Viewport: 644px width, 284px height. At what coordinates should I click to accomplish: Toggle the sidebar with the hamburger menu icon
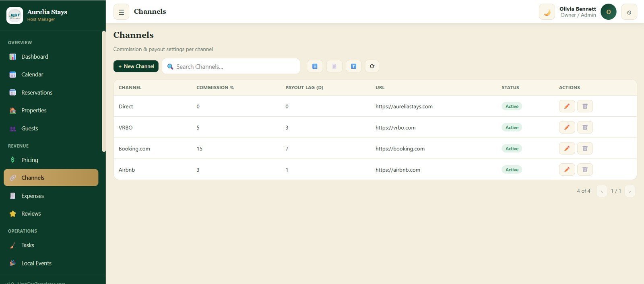tap(121, 12)
